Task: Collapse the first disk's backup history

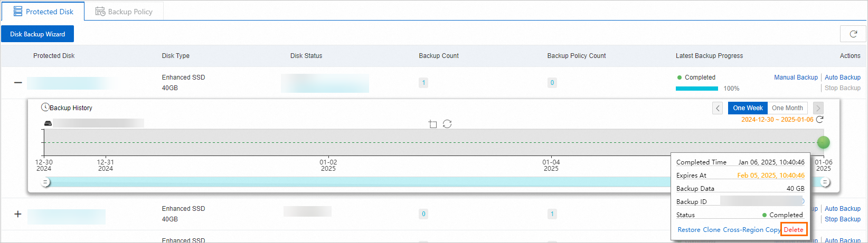Action: 18,83
